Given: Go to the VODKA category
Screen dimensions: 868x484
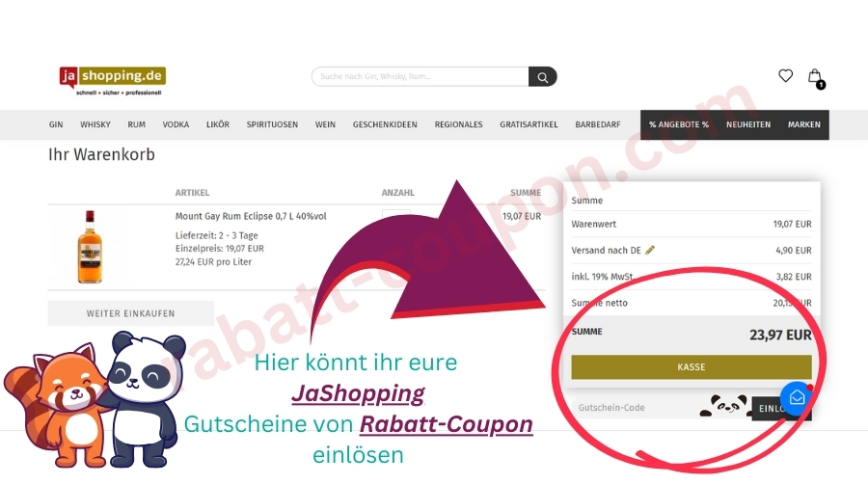Looking at the screenshot, I should pos(176,124).
